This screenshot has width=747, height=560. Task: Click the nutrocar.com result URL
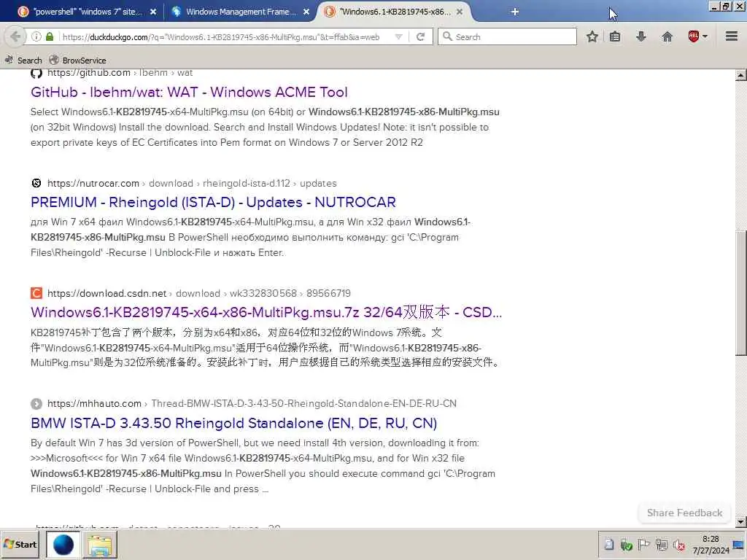coord(192,183)
